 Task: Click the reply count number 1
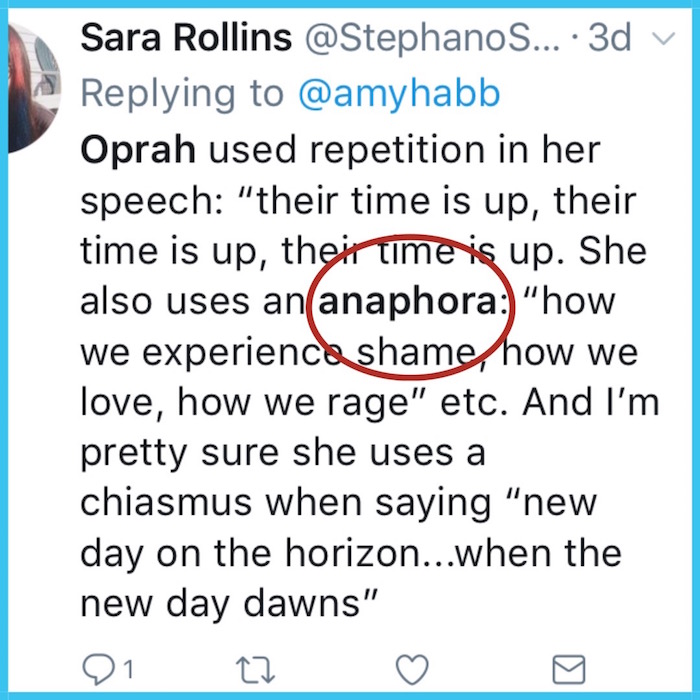coord(128,668)
